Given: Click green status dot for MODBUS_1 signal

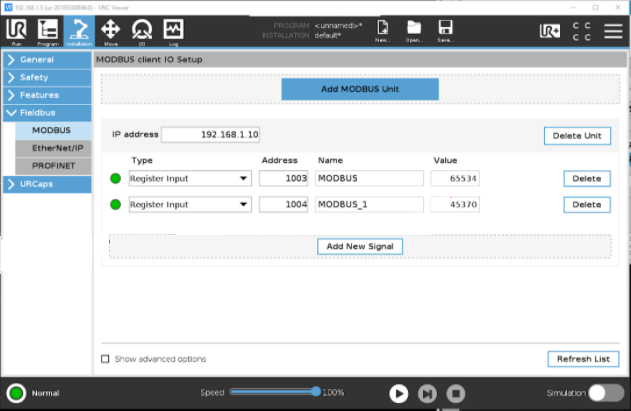Looking at the screenshot, I should coord(115,204).
